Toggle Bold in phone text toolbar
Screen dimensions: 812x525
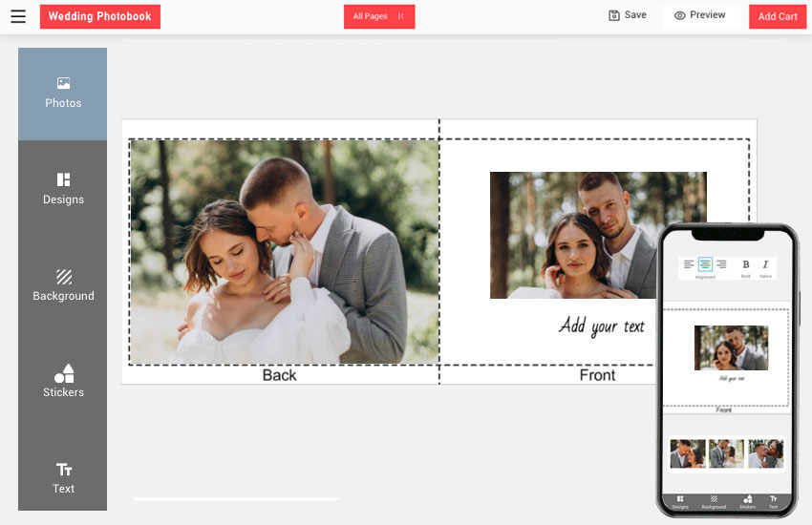click(x=746, y=264)
